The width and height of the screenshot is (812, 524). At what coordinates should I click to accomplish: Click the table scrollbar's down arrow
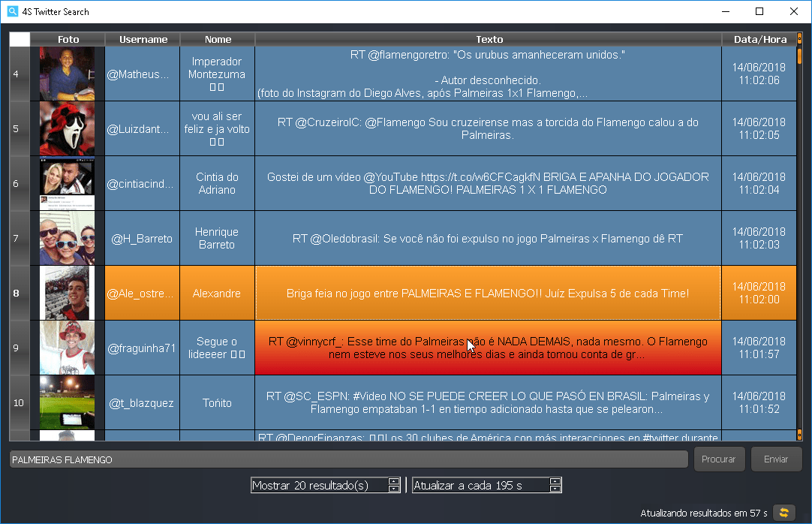pyautogui.click(x=799, y=435)
